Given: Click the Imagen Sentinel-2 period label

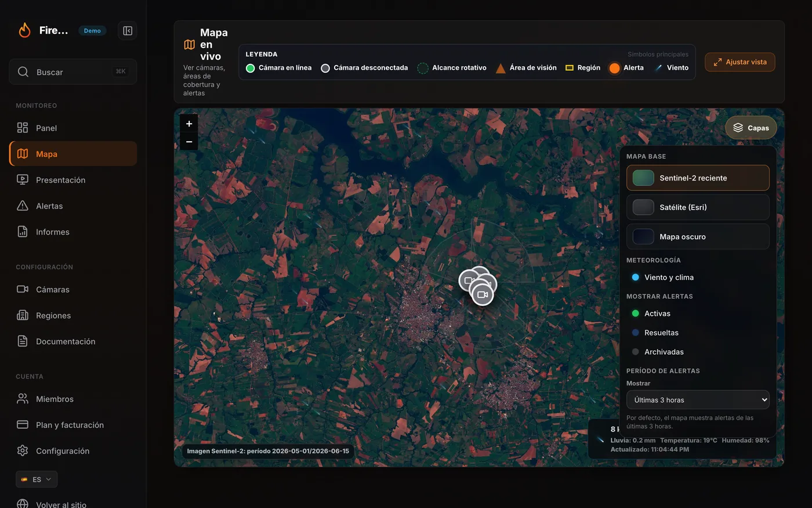Looking at the screenshot, I should click(x=268, y=451).
